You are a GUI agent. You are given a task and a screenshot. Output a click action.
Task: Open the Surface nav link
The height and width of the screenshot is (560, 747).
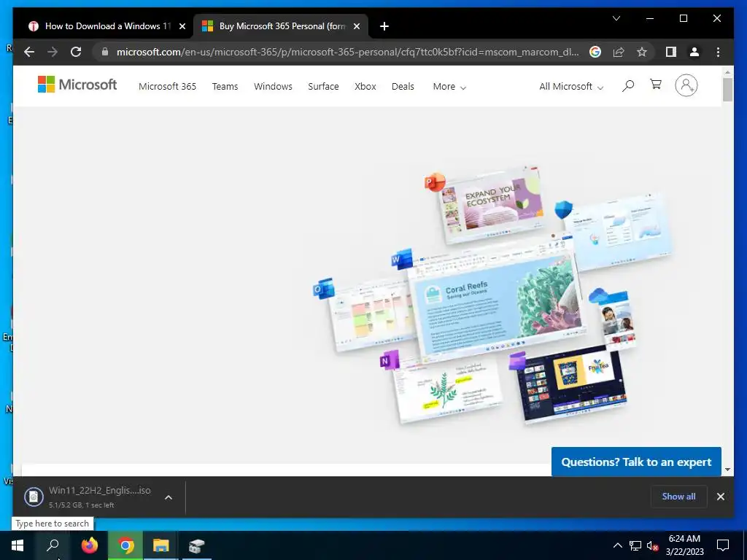point(323,86)
